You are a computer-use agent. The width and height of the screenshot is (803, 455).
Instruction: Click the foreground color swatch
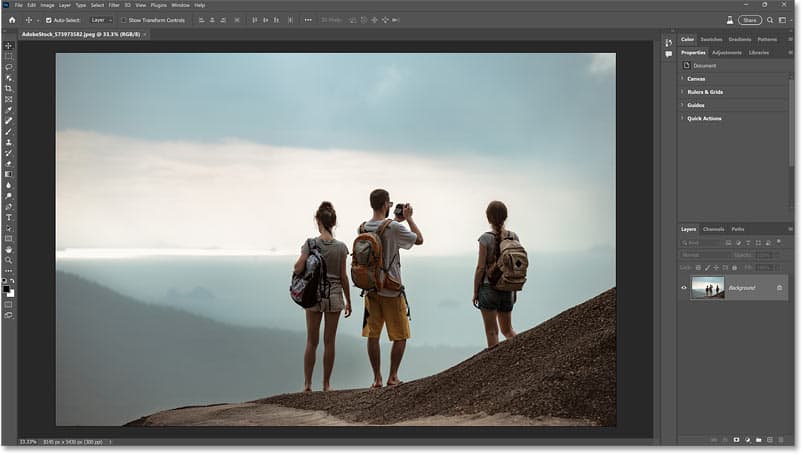6,289
